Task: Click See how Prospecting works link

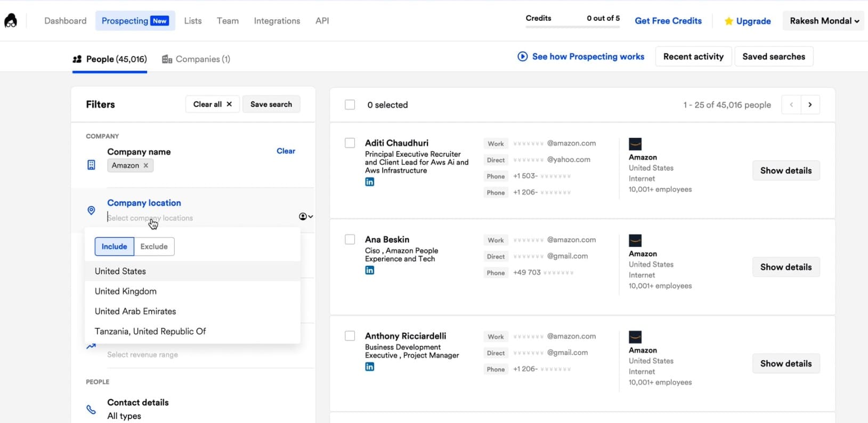Action: click(588, 57)
